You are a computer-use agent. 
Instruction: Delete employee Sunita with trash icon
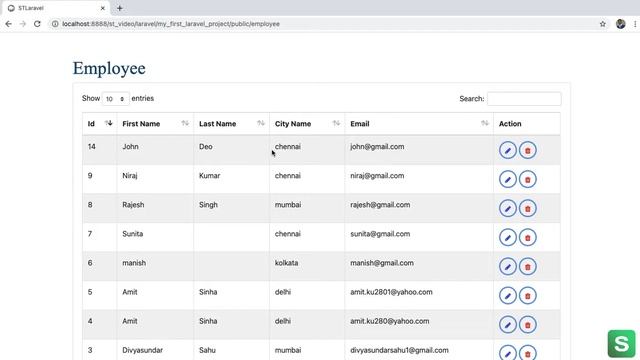528,238
